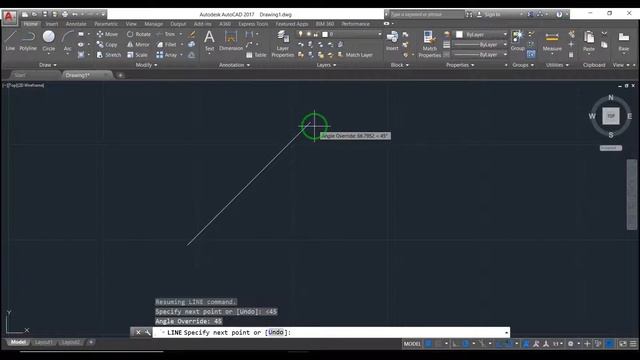Click the search keyword field
The height and width of the screenshot is (360, 640).
pyautogui.click(x=427, y=14)
